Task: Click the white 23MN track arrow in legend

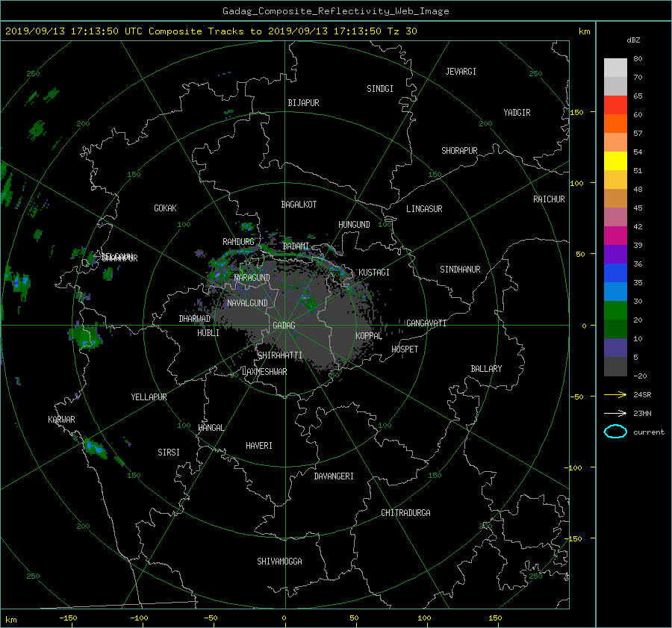Action: pyautogui.click(x=615, y=413)
